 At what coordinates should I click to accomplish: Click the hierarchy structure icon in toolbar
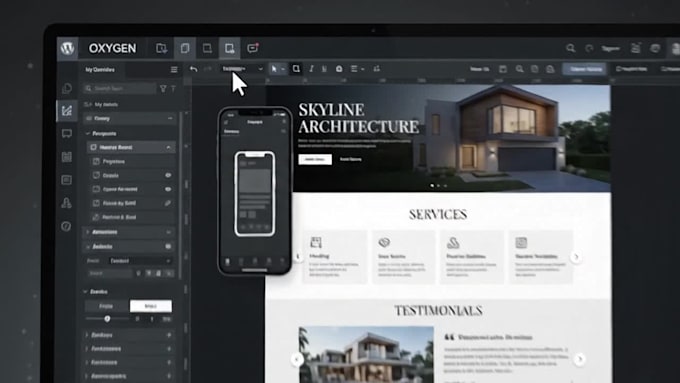(376, 69)
